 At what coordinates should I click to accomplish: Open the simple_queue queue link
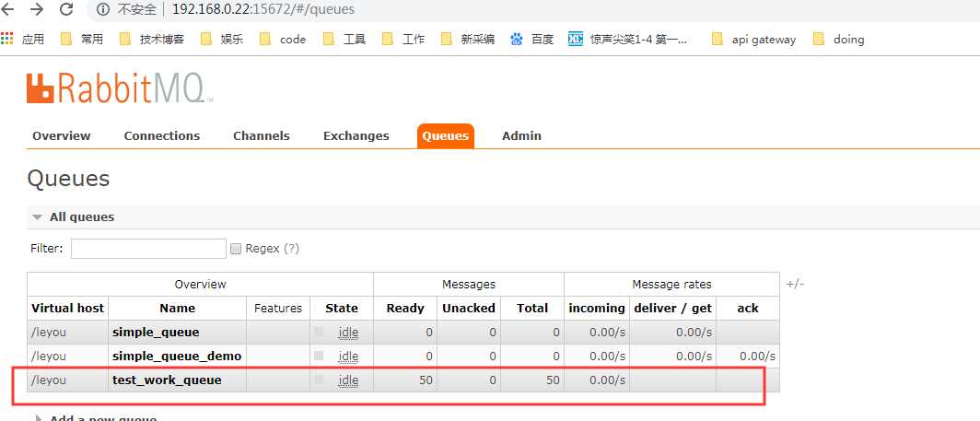(156, 333)
